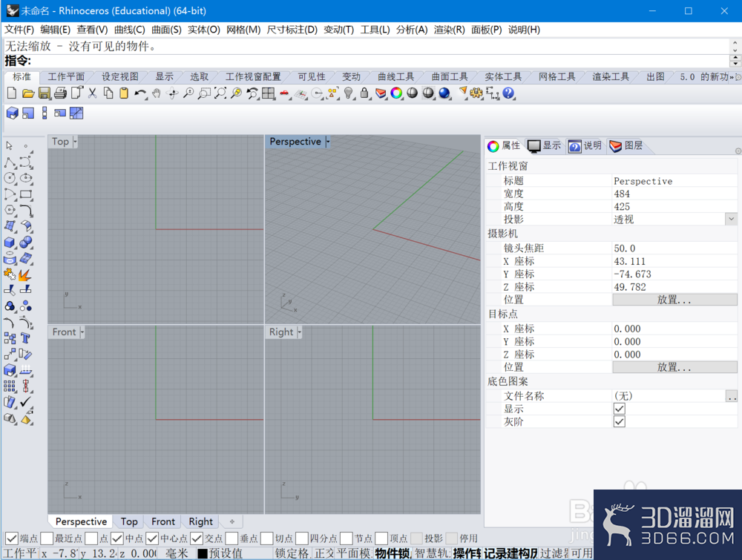The width and height of the screenshot is (742, 560).
Task: Click the 锁定格点 status bar button
Action: pos(292,553)
